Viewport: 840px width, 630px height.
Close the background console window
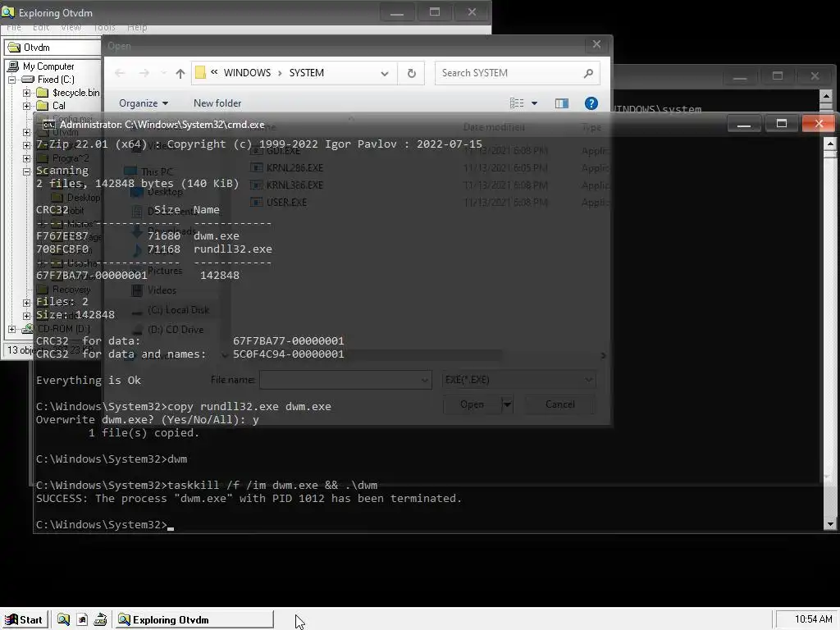(x=815, y=76)
